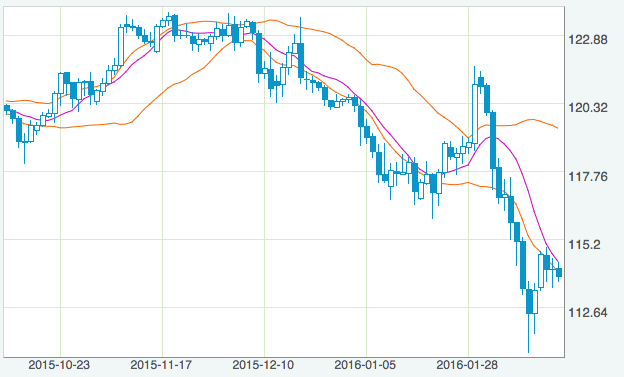624x377 pixels.
Task: Click the 2016-01-05 date label
Action: click(x=365, y=365)
